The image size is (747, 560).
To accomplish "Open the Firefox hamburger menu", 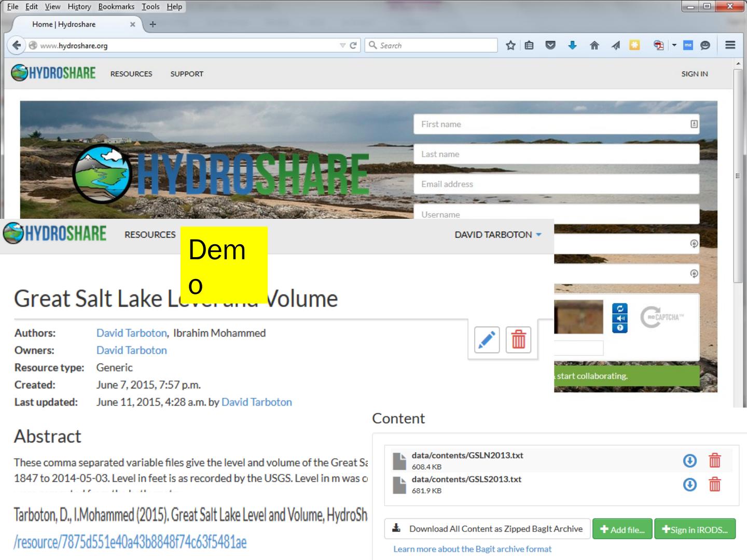I will tap(730, 45).
